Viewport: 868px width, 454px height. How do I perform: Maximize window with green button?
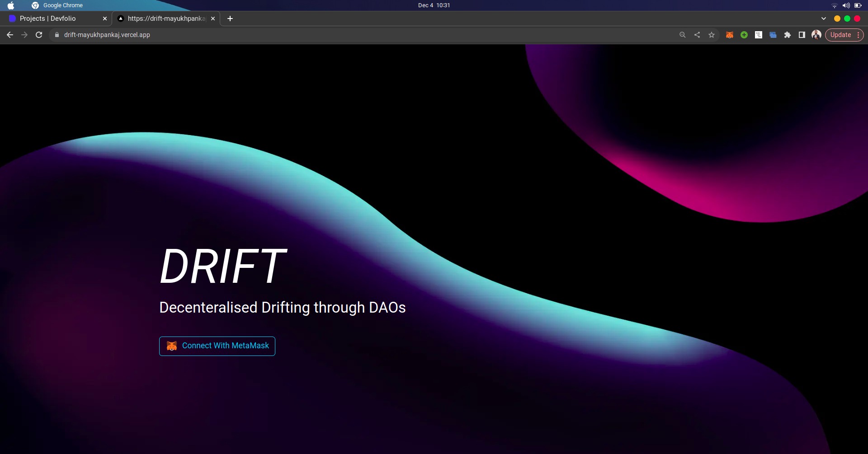(847, 19)
